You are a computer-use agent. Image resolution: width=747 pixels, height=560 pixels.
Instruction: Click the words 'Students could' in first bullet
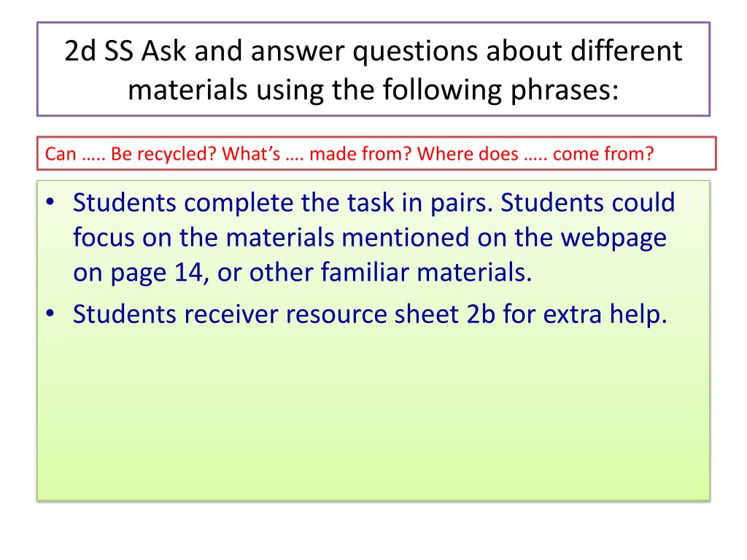pos(588,203)
